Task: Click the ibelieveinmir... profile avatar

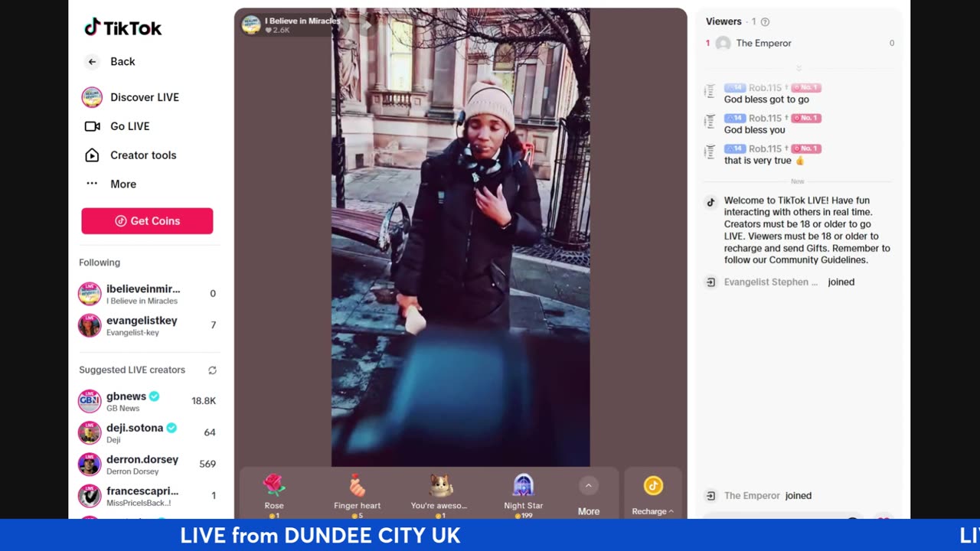Action: (x=90, y=294)
